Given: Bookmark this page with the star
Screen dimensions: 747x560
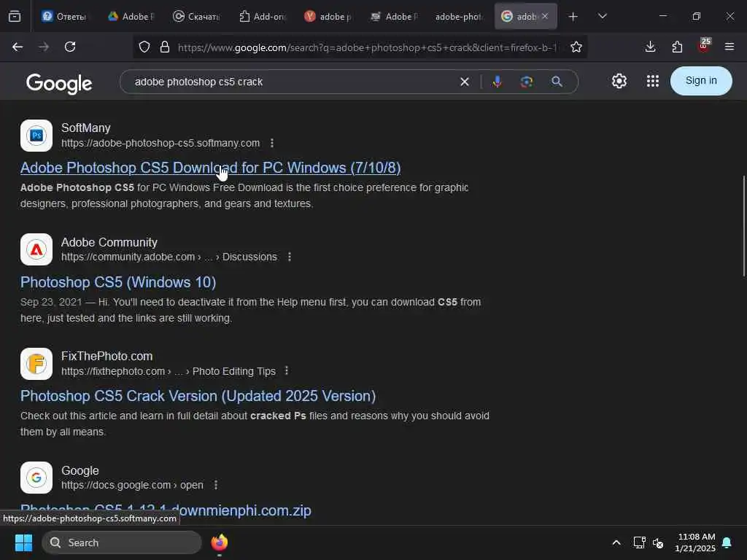Looking at the screenshot, I should (576, 47).
